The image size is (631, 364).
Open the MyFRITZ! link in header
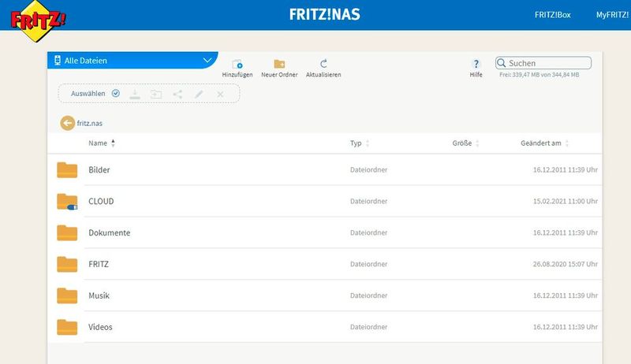(612, 15)
